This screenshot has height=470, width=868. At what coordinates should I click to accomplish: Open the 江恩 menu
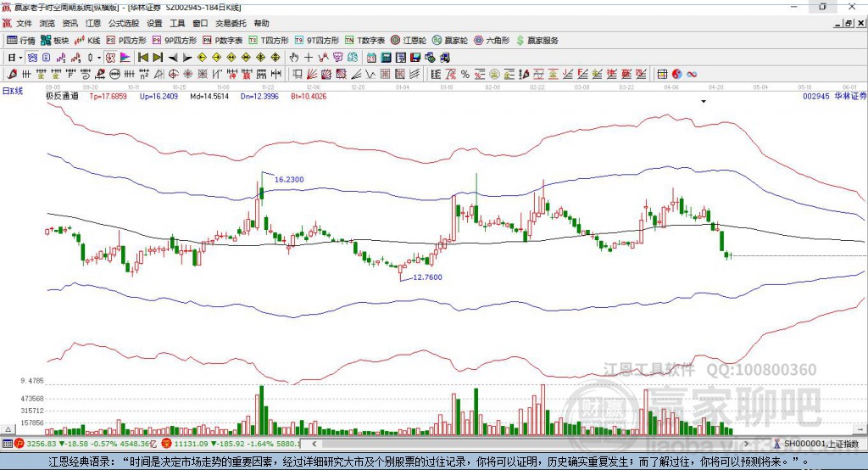(93, 23)
